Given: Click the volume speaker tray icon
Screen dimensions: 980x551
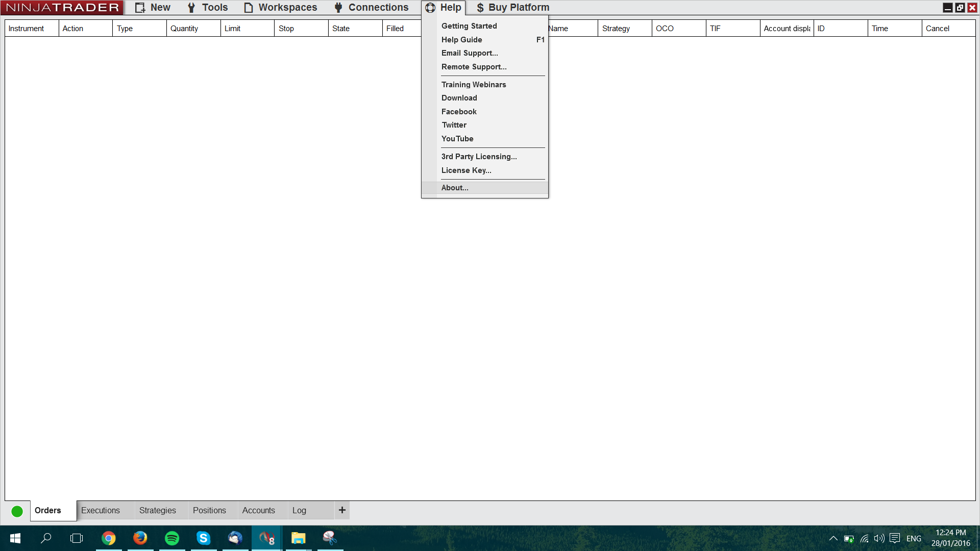Looking at the screenshot, I should pos(879,539).
